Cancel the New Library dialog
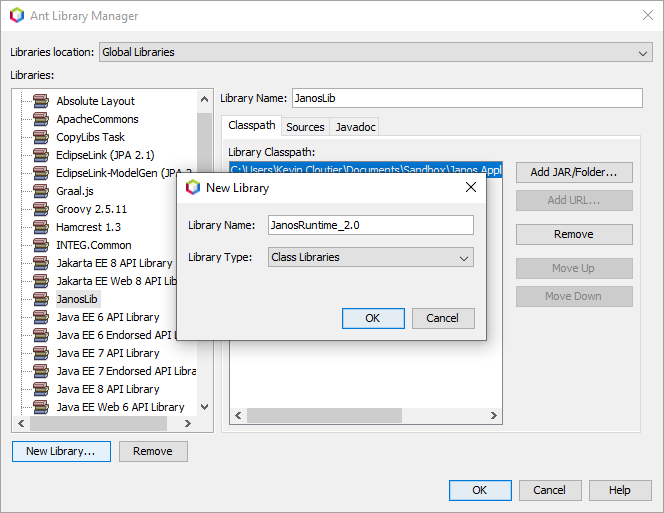The width and height of the screenshot is (664, 513). (443, 318)
